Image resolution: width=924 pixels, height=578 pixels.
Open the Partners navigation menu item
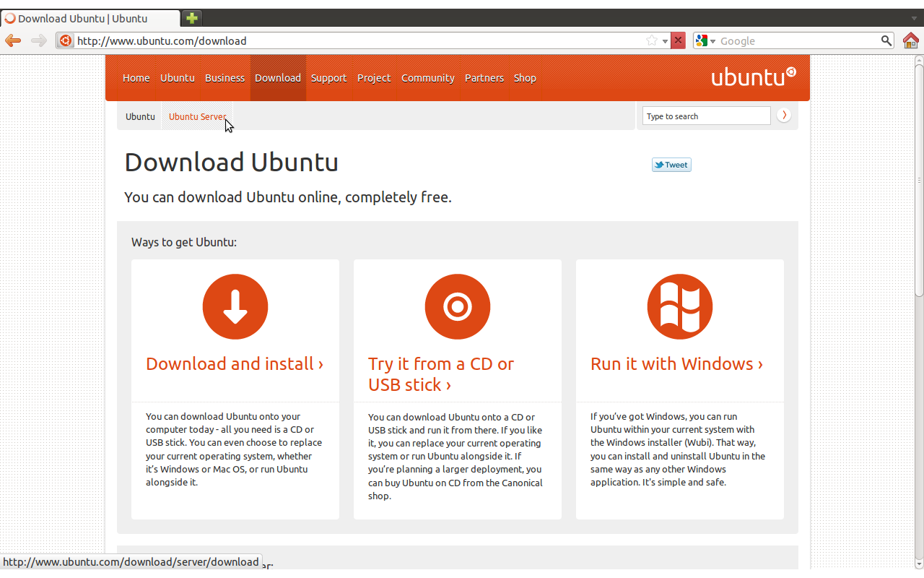484,78
